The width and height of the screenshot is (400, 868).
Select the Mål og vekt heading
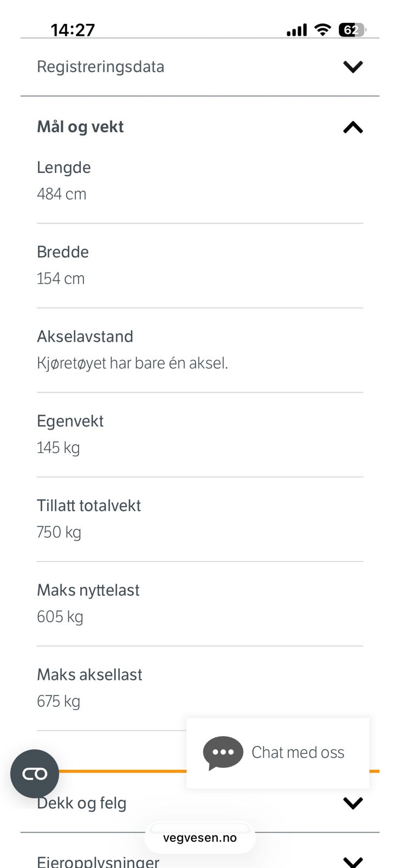(80, 127)
